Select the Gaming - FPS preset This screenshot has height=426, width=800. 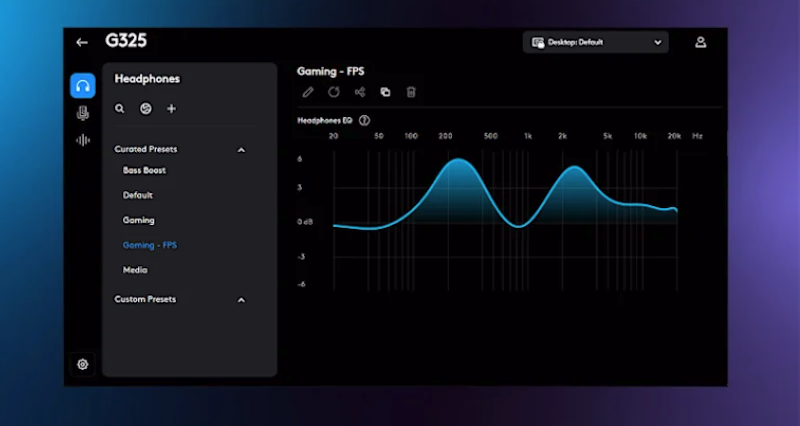(150, 245)
